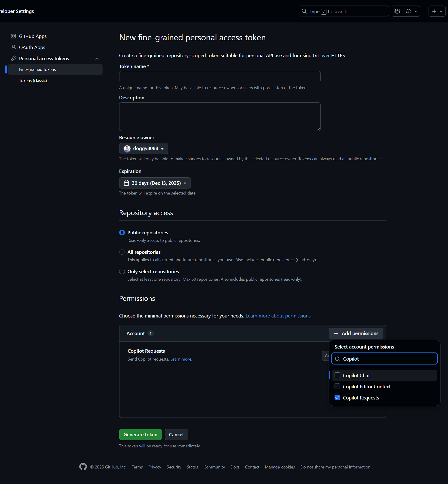Click the magnifier icon in the global search
The width and height of the screenshot is (448, 484).
coord(304,11)
